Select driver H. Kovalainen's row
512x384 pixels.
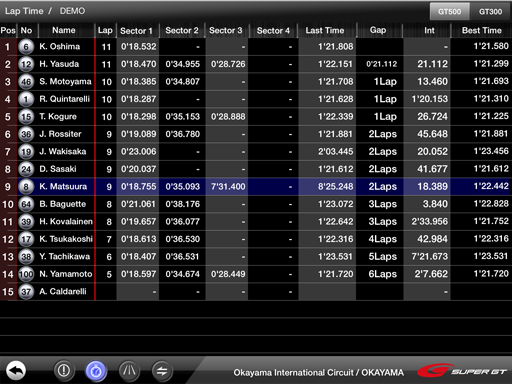[x=255, y=222]
